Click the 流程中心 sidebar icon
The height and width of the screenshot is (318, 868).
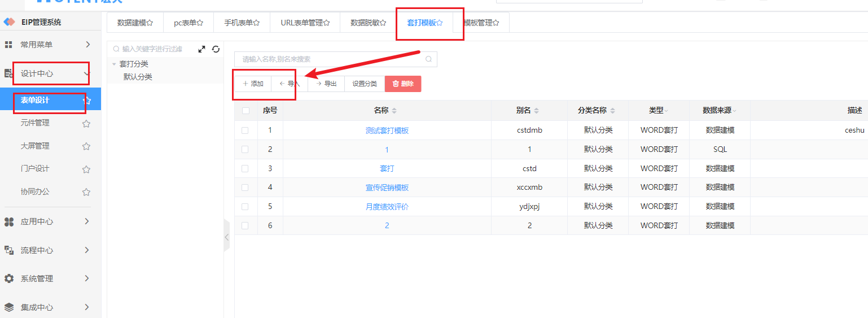pos(8,250)
